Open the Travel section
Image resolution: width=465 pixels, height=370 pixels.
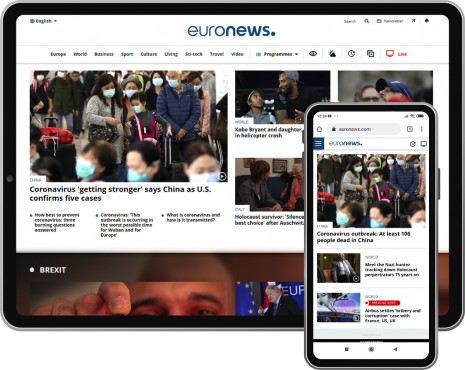point(217,54)
